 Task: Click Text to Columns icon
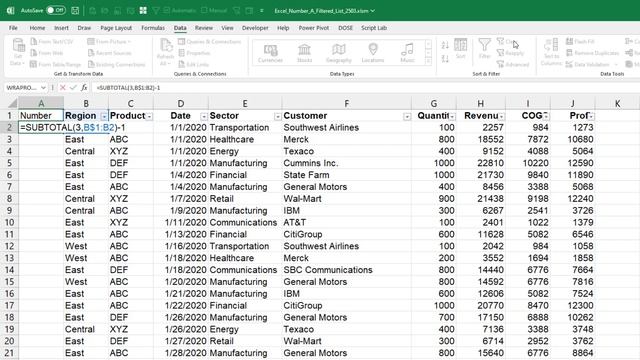551,51
